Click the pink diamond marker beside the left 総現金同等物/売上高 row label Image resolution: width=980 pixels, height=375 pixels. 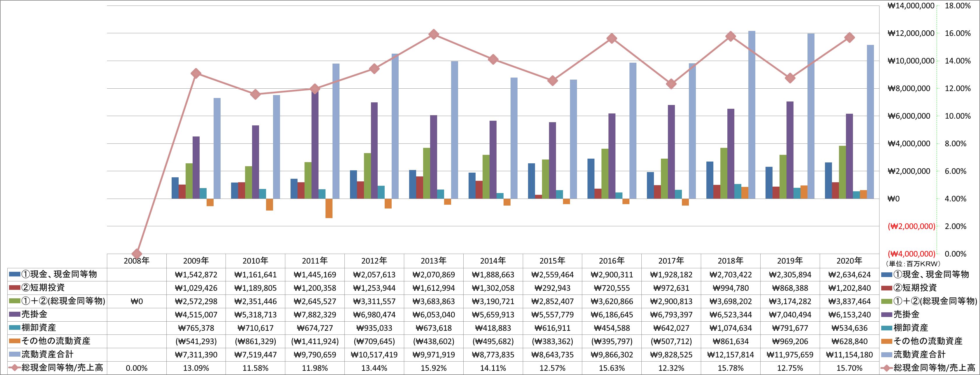pos(15,368)
